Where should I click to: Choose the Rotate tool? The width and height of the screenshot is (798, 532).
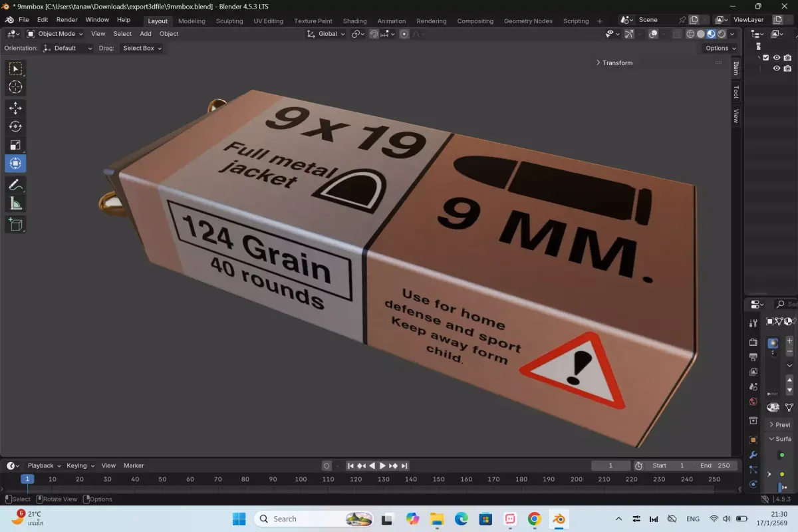coord(15,126)
